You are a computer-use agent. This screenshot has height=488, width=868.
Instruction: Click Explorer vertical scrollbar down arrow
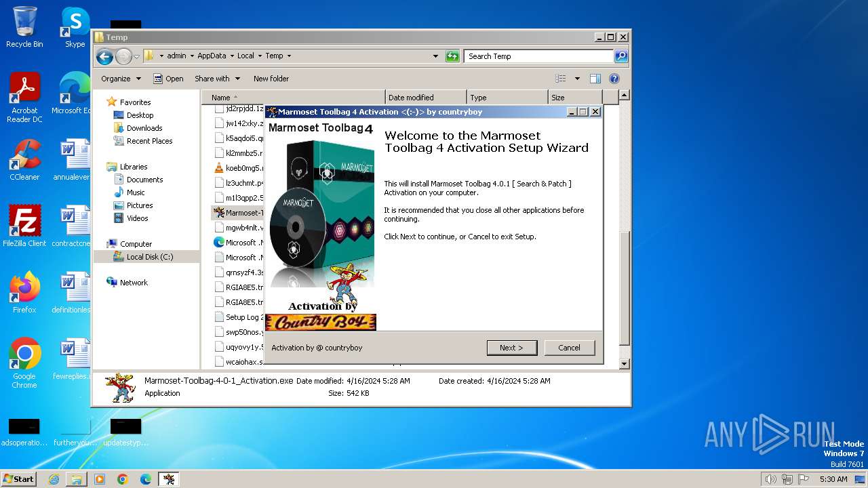[x=625, y=364]
